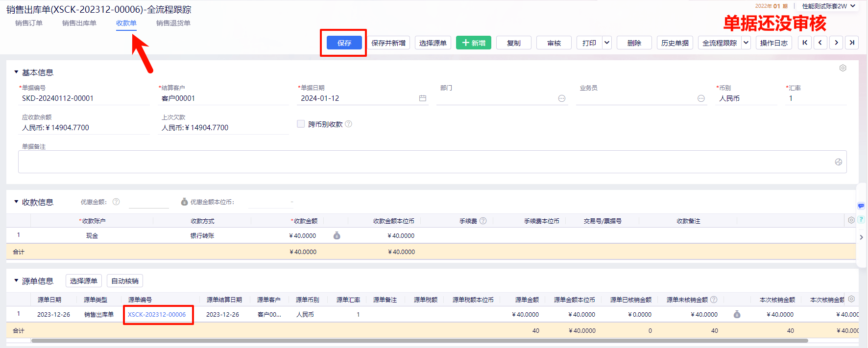Open basic info settings gear icon
Viewport: 868px width, 348px height.
[x=843, y=68]
